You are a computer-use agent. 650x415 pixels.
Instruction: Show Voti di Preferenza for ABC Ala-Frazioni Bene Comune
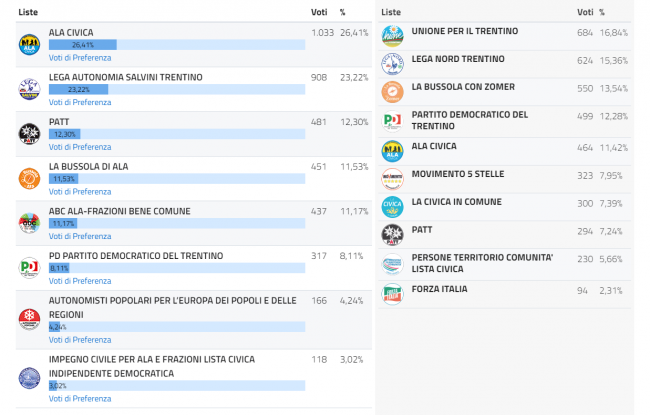pos(80,236)
